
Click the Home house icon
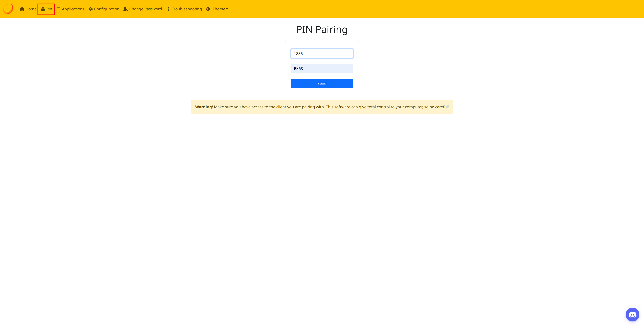coord(22,9)
